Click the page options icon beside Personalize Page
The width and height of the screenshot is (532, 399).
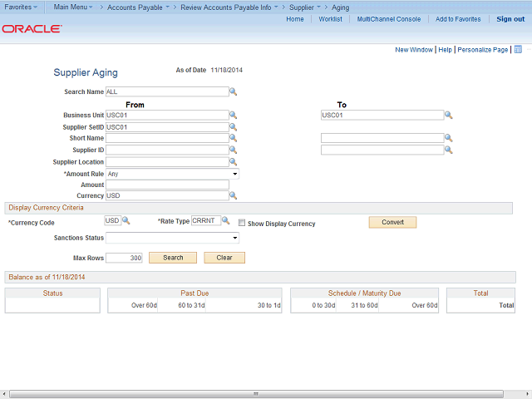(518, 50)
